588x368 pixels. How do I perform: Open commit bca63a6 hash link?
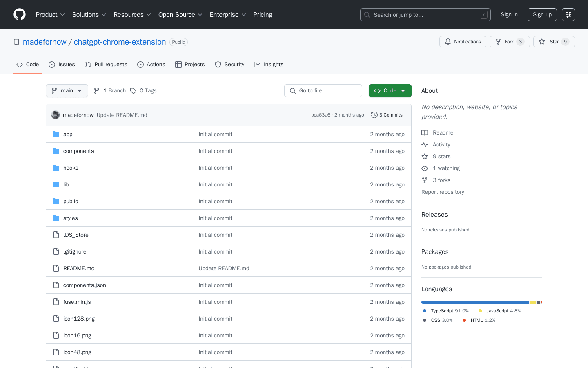coord(321,115)
